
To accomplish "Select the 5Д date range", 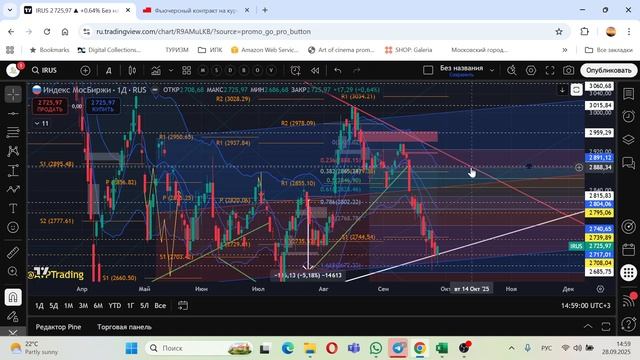I will pos(53,305).
